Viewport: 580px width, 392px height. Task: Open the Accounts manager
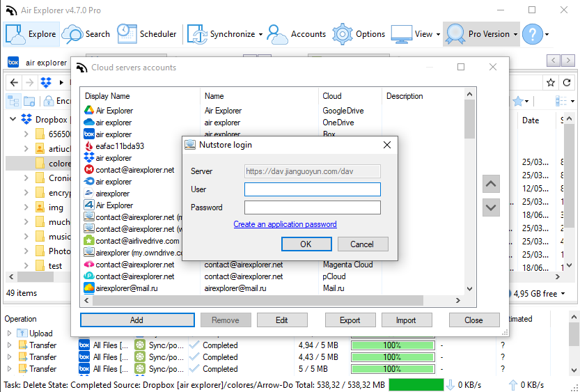pyautogui.click(x=297, y=34)
